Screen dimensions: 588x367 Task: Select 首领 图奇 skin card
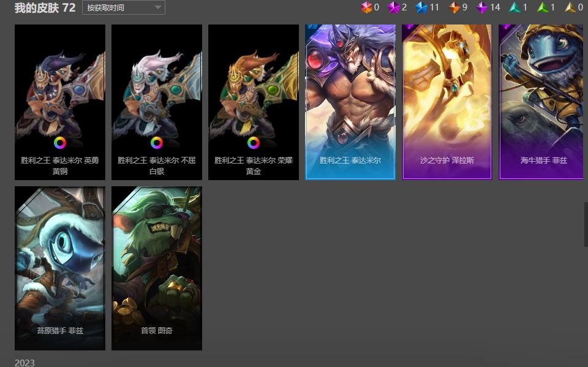157,268
